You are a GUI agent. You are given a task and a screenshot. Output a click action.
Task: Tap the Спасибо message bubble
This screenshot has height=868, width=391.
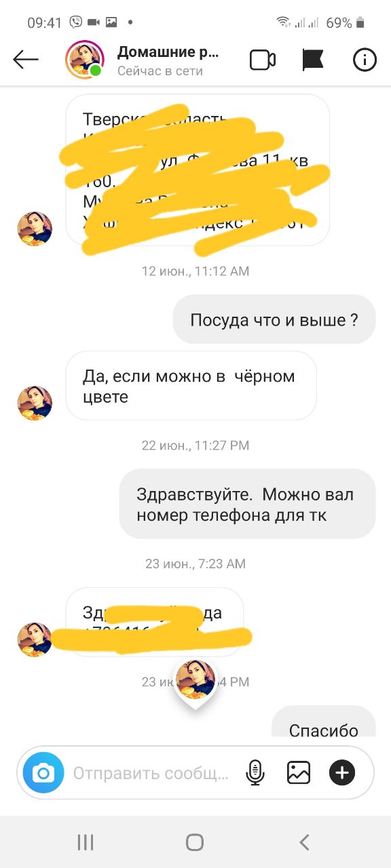pos(324,723)
